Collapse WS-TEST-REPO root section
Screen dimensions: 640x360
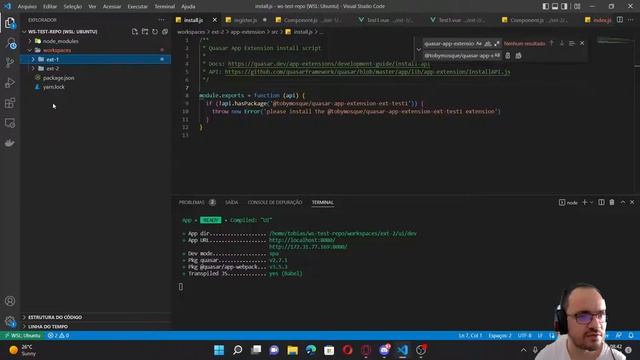[24, 31]
